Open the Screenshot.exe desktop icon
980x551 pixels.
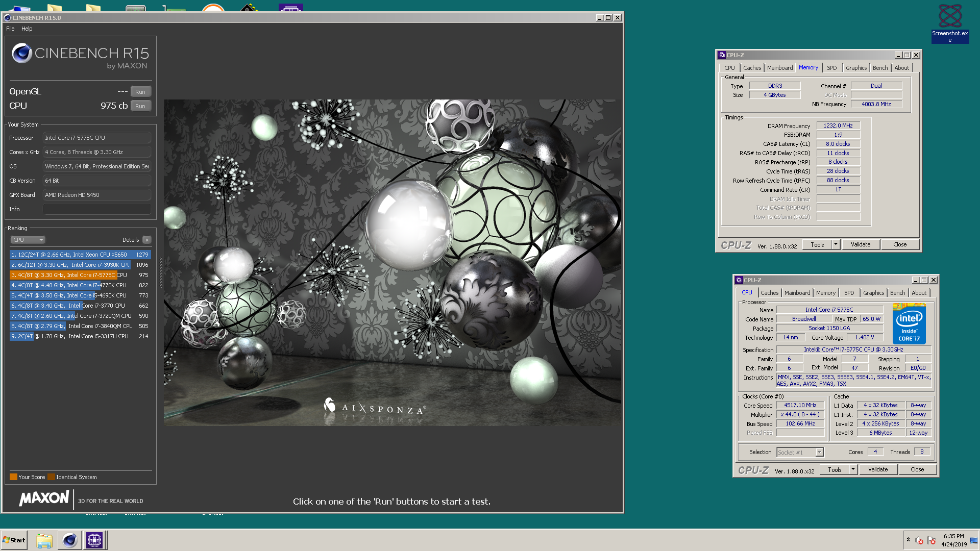tap(950, 23)
